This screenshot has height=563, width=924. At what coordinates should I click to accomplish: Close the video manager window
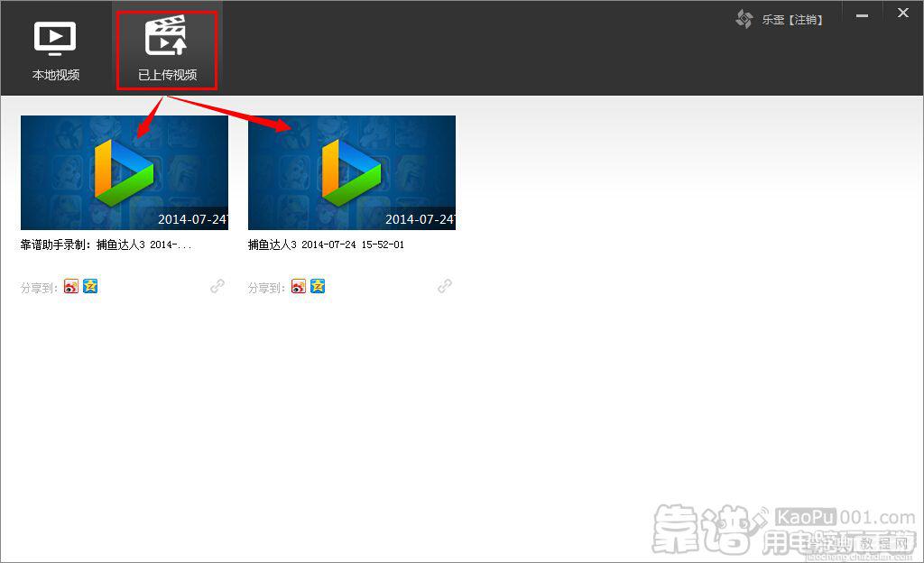902,13
